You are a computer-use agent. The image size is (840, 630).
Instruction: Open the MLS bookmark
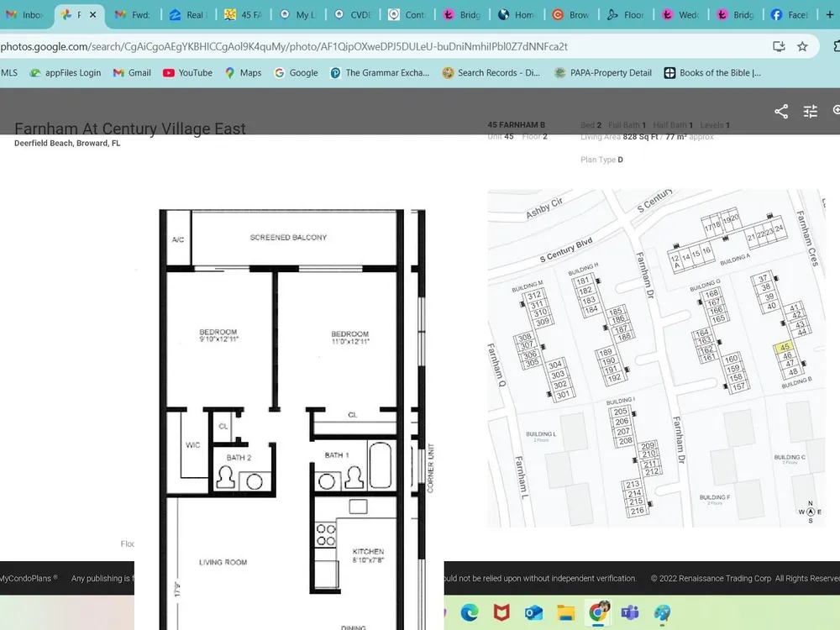(8, 73)
